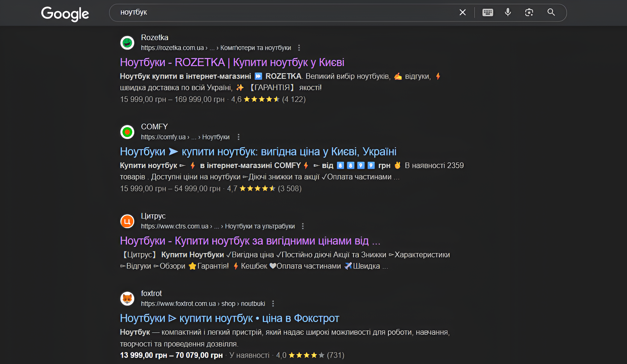This screenshot has width=627, height=364.
Task: Open the Цитрус result options menu
Action: 303,226
